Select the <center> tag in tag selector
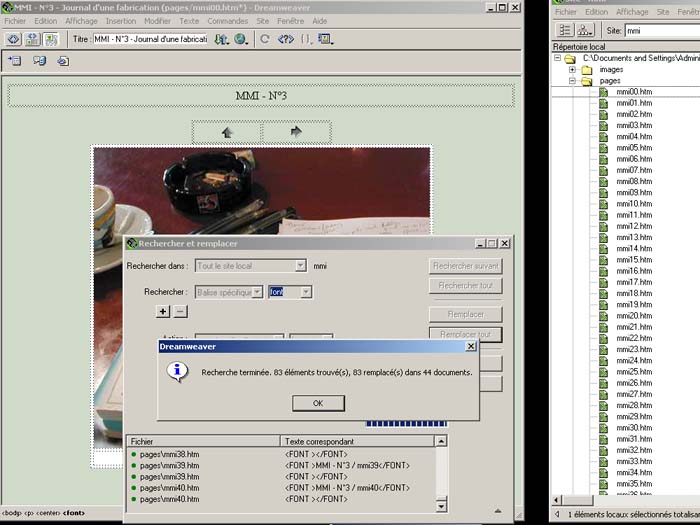This screenshot has width=700, height=525. click(x=49, y=513)
